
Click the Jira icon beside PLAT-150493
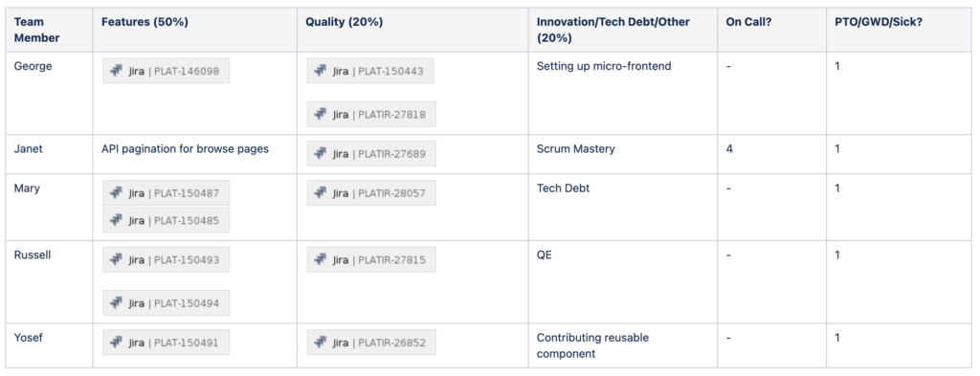point(116,260)
